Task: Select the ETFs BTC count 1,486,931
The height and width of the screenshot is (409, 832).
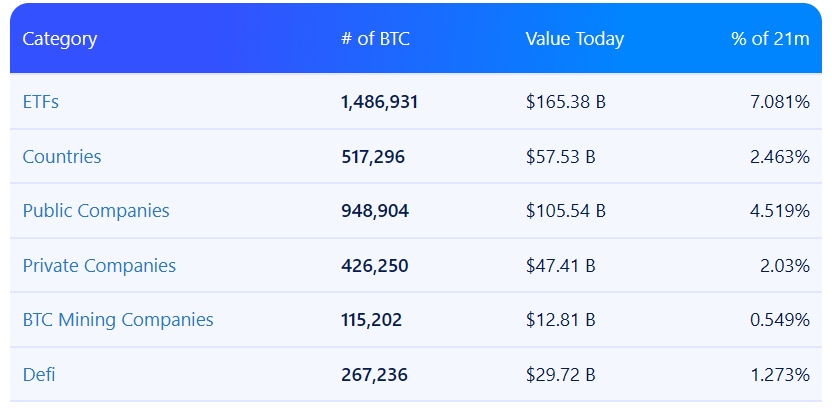Action: coord(379,102)
